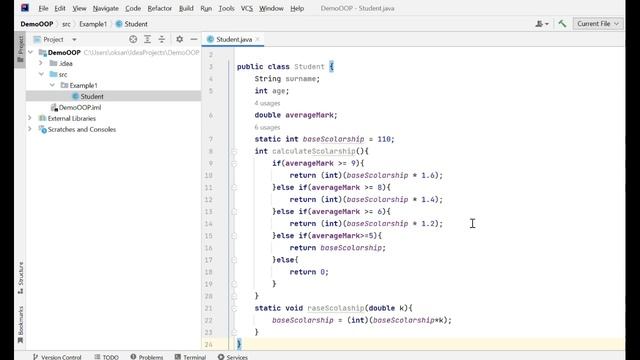Open the Help menu
The height and width of the screenshot is (360, 640).
(x=297, y=8)
